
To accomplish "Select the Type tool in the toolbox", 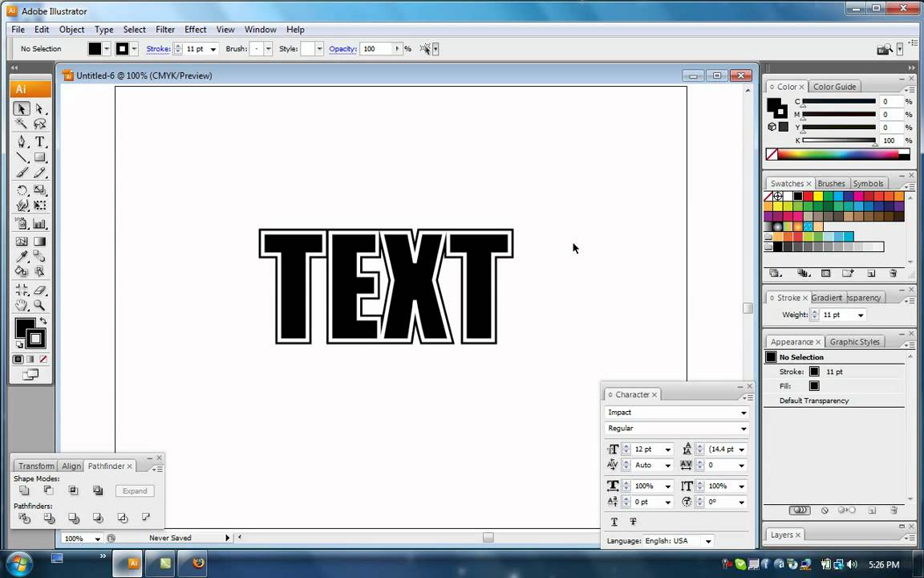I will (39, 141).
